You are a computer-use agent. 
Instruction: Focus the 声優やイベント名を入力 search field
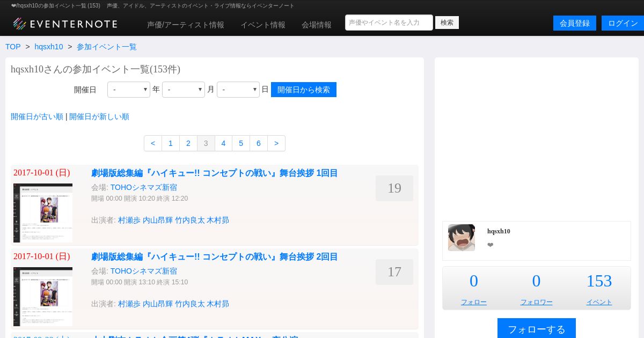(389, 23)
